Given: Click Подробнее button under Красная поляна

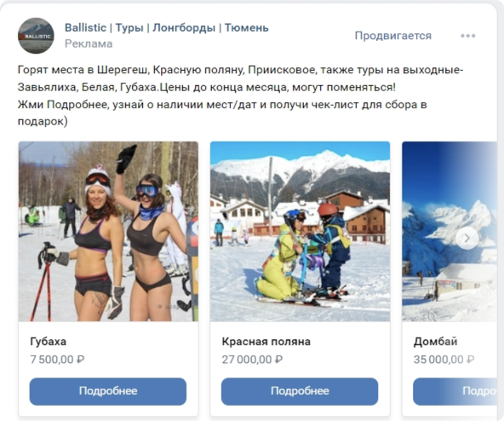Looking at the screenshot, I should tap(300, 391).
